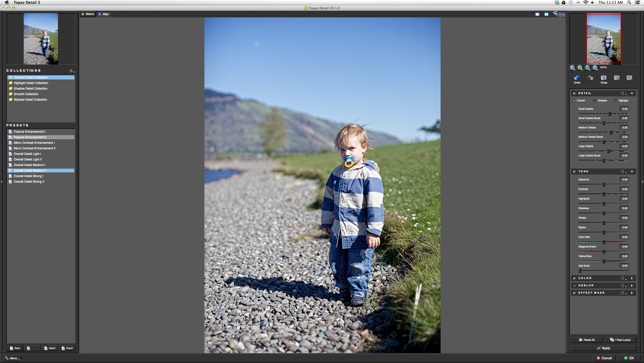644x363 pixels.
Task: Click the zoom in magnifier icon
Action: (x=580, y=68)
